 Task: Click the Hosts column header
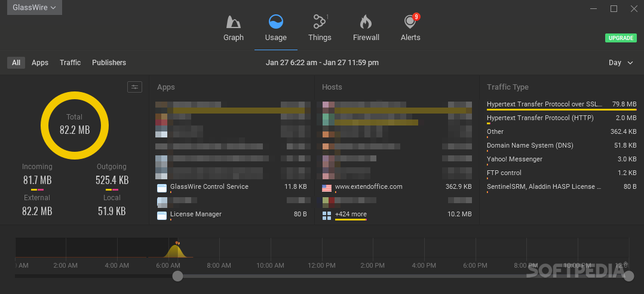(332, 87)
